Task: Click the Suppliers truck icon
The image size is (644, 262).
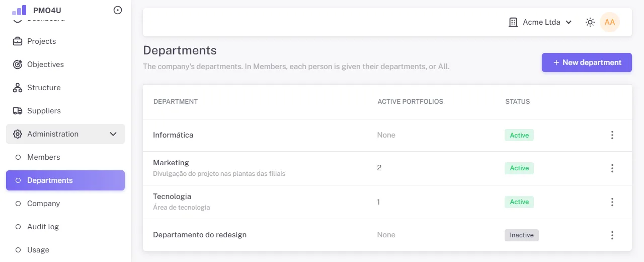Action: 18,111
